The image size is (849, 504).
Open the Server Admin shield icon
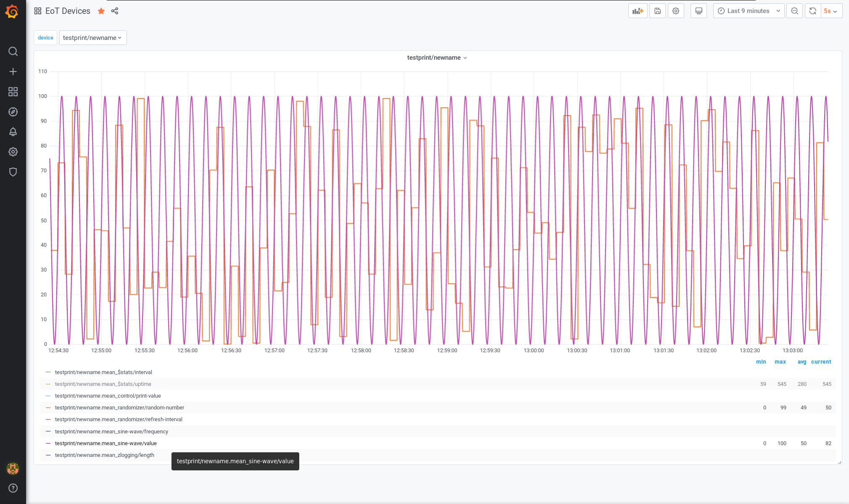click(x=13, y=172)
